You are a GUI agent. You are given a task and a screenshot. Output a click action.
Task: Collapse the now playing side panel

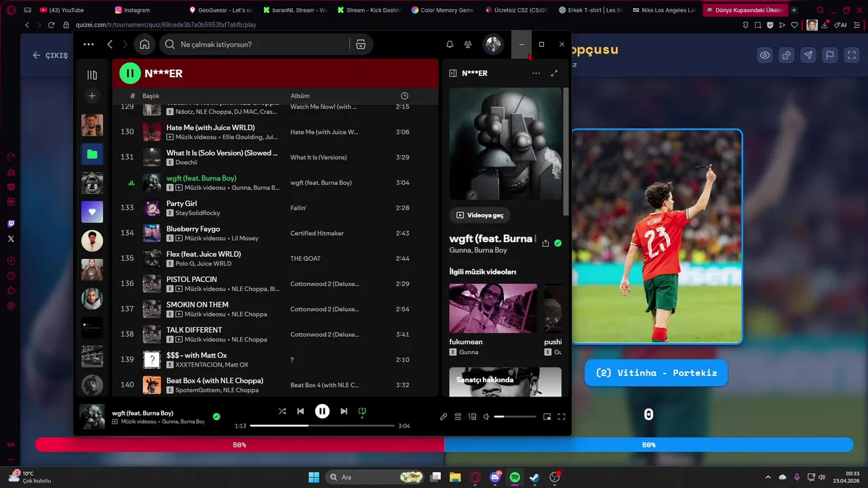tap(453, 73)
